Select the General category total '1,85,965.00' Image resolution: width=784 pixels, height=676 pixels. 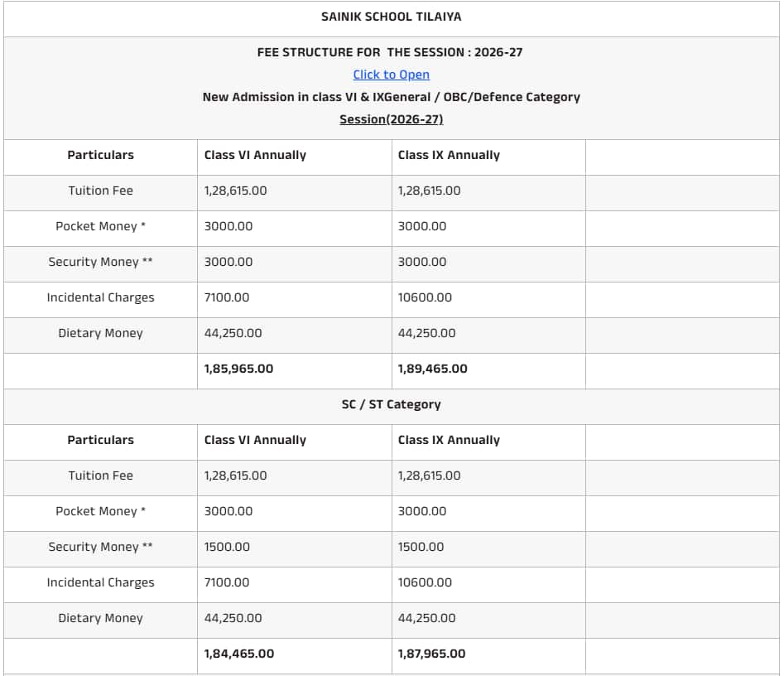(x=238, y=369)
